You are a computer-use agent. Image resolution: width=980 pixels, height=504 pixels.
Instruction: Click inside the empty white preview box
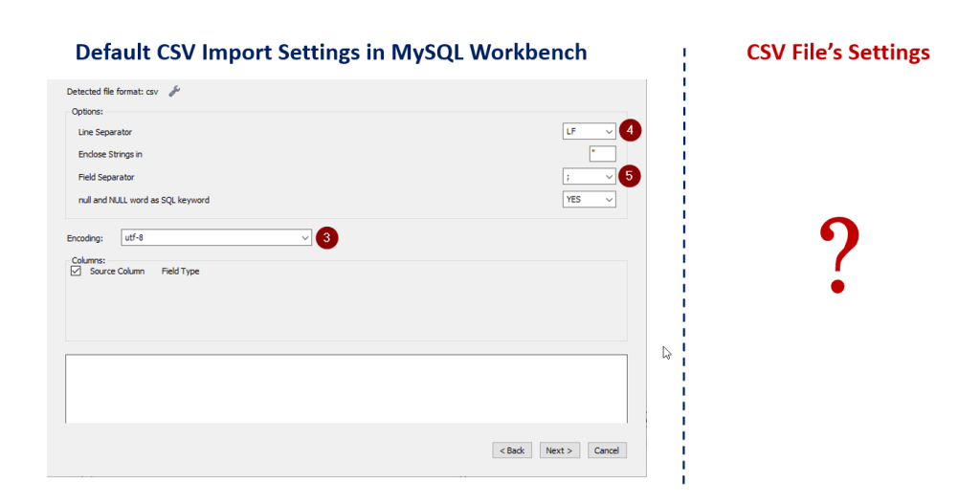pos(345,387)
